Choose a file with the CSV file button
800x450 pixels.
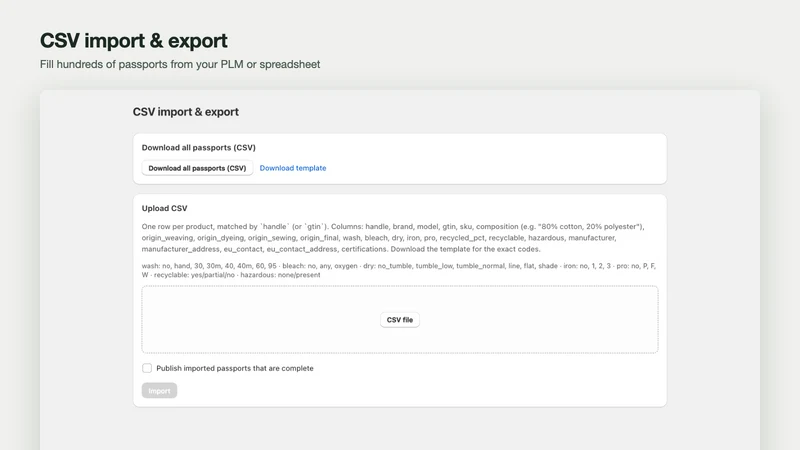[x=399, y=320]
